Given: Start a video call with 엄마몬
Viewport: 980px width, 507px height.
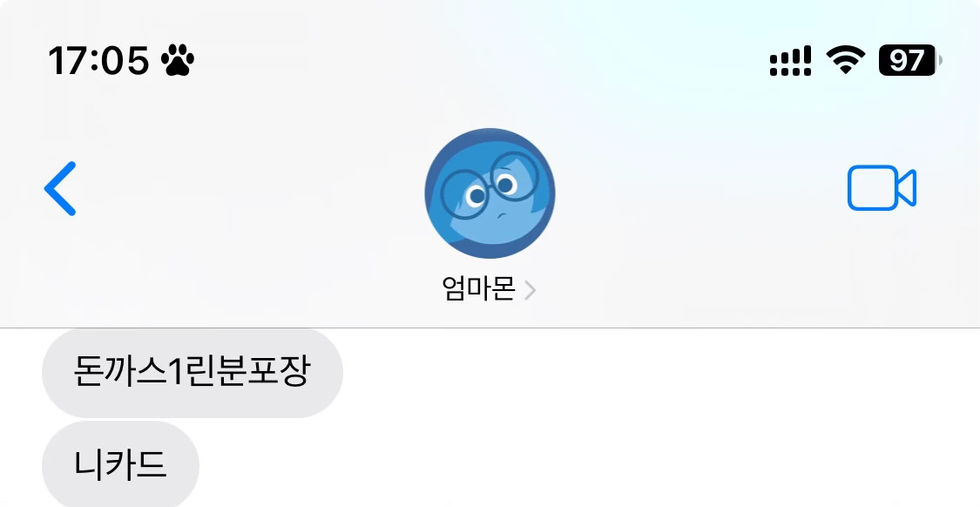Looking at the screenshot, I should pyautogui.click(x=882, y=187).
